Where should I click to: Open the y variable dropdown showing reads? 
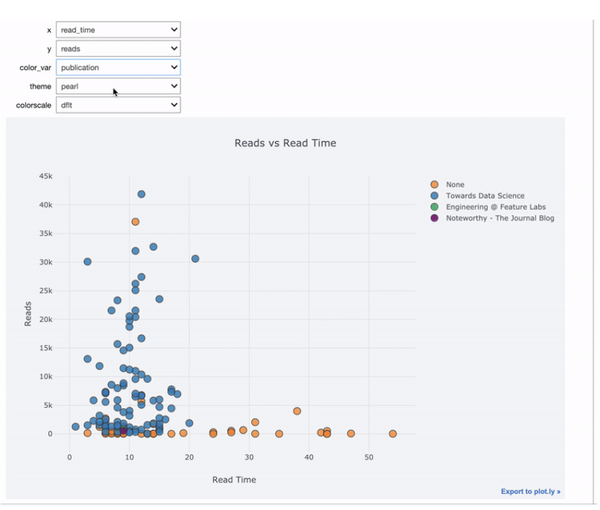(118, 49)
